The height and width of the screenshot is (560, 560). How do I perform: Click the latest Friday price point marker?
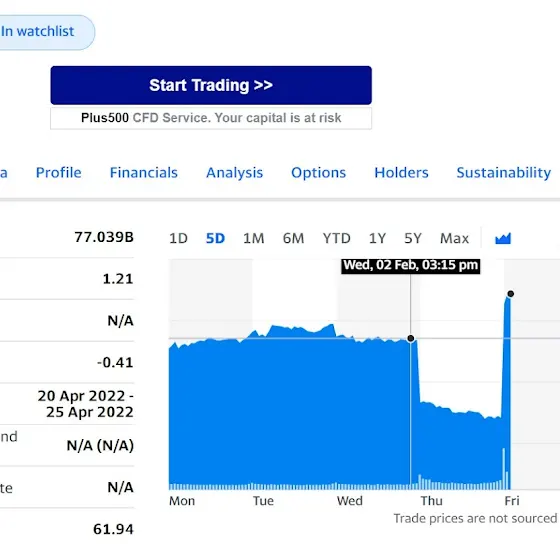tap(511, 294)
